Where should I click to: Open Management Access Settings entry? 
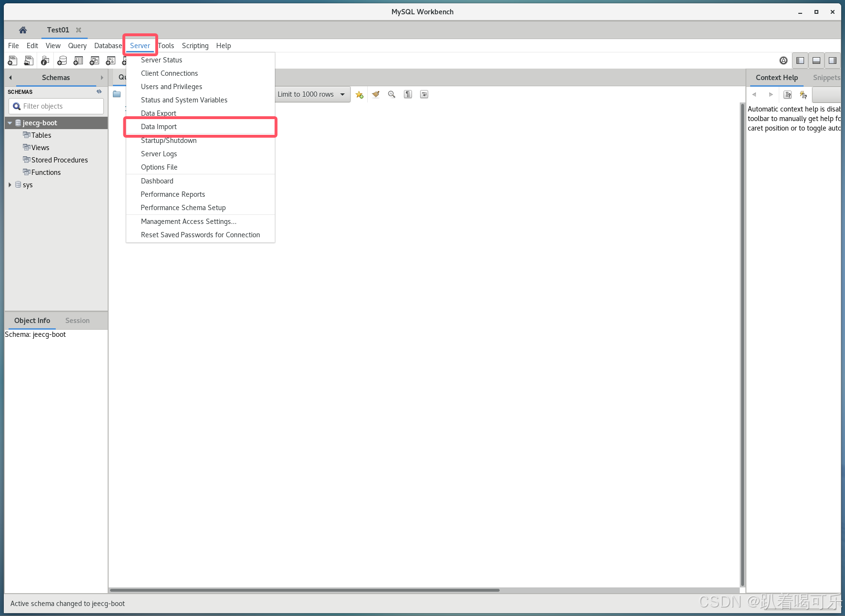[x=201, y=222]
